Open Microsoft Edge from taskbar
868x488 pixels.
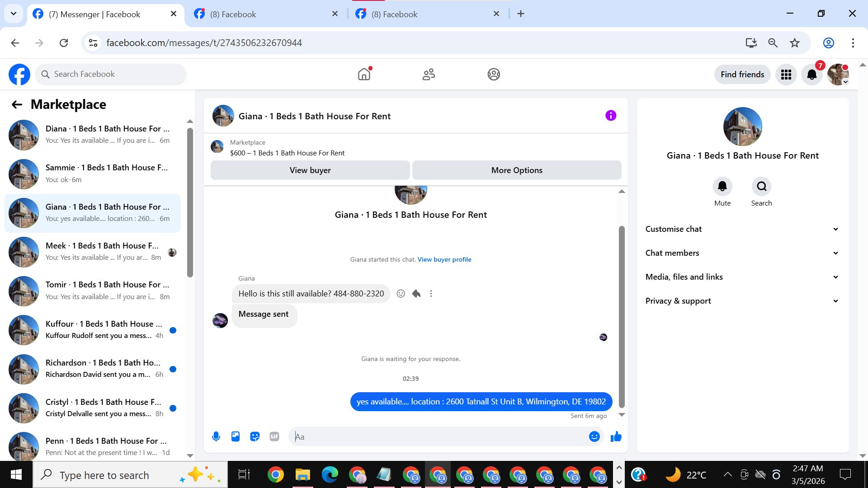(330, 474)
